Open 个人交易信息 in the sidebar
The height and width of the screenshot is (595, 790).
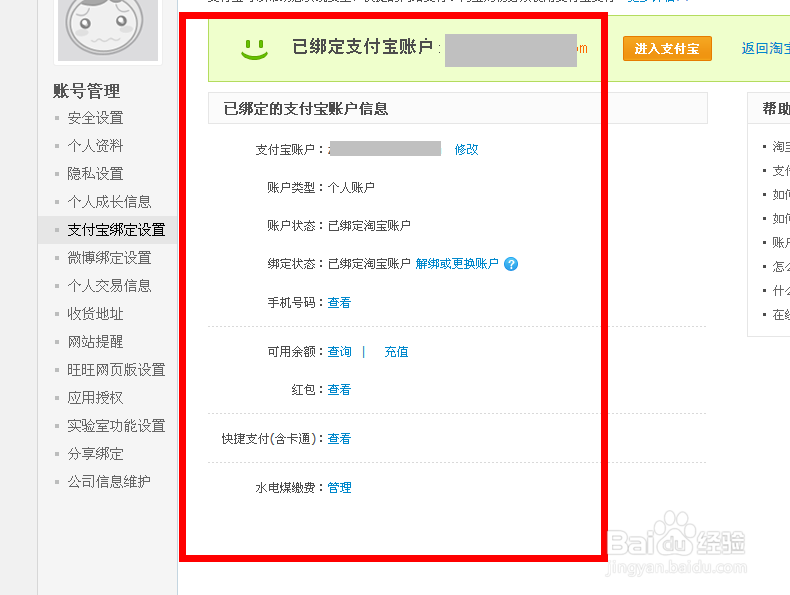(x=109, y=286)
